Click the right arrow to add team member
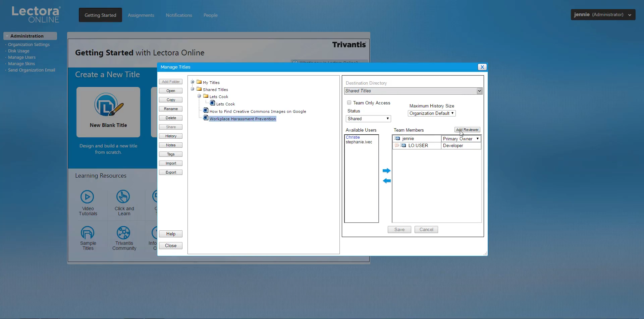The height and width of the screenshot is (319, 644). [x=386, y=171]
